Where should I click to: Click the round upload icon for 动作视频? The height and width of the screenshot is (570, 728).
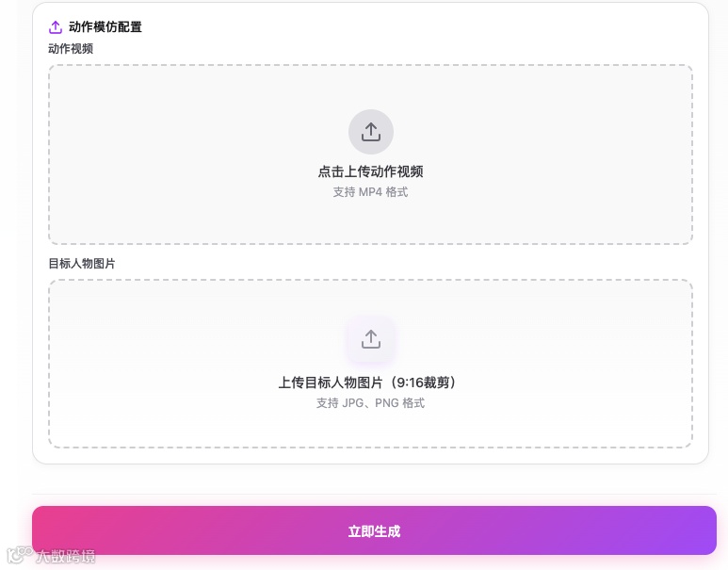point(370,132)
